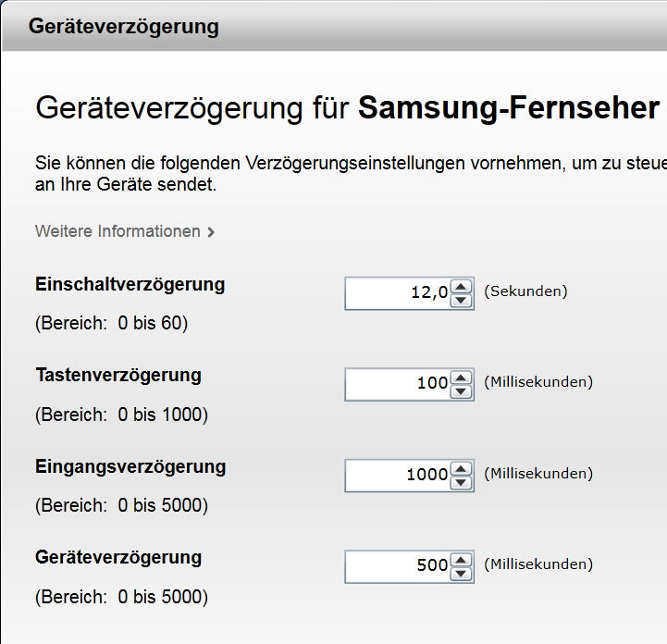Viewport: 667px width, 644px height.
Task: Select the Eingangsverzögerung field showing 1000
Action: point(398,476)
